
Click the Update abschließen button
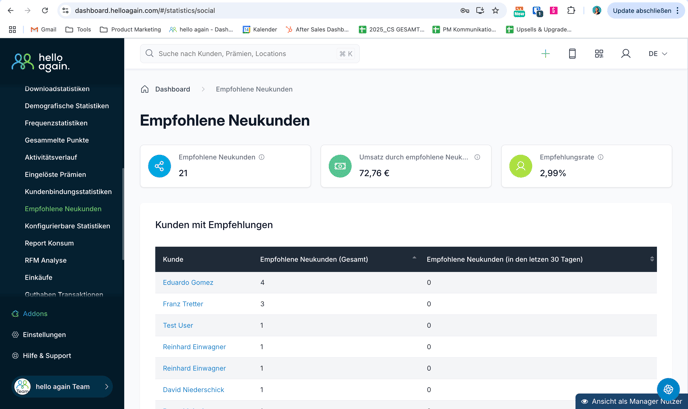pos(645,11)
